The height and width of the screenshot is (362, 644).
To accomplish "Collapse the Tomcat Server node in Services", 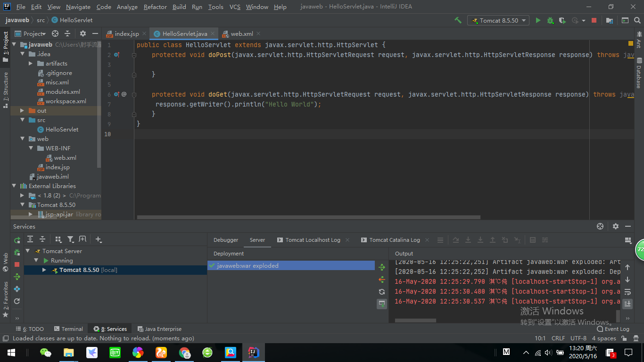I will [28, 251].
